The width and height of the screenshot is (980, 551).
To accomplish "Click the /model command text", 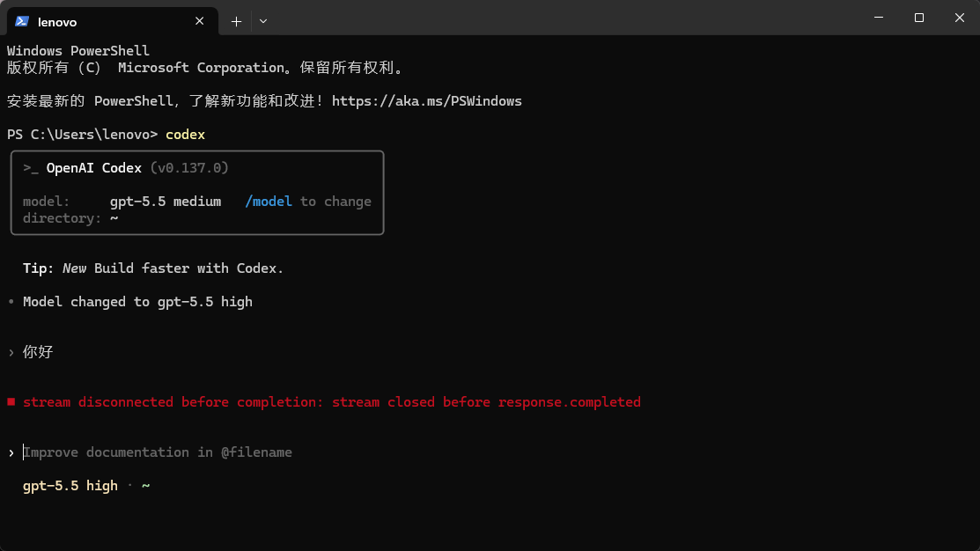I will coord(269,202).
